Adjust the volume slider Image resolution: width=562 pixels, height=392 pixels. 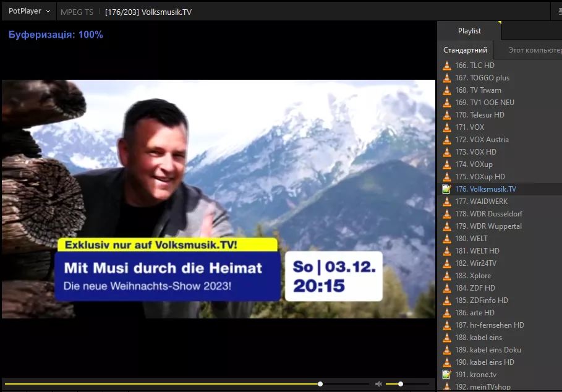tap(407, 384)
